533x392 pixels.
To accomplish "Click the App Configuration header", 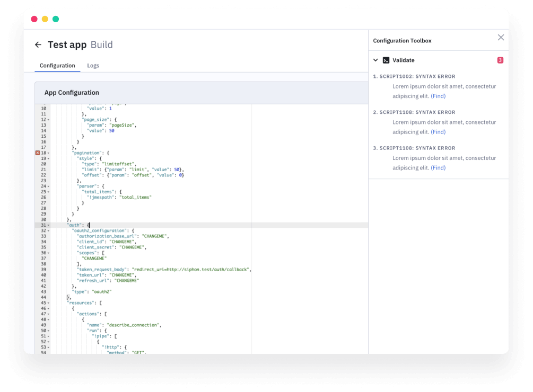I will point(72,93).
